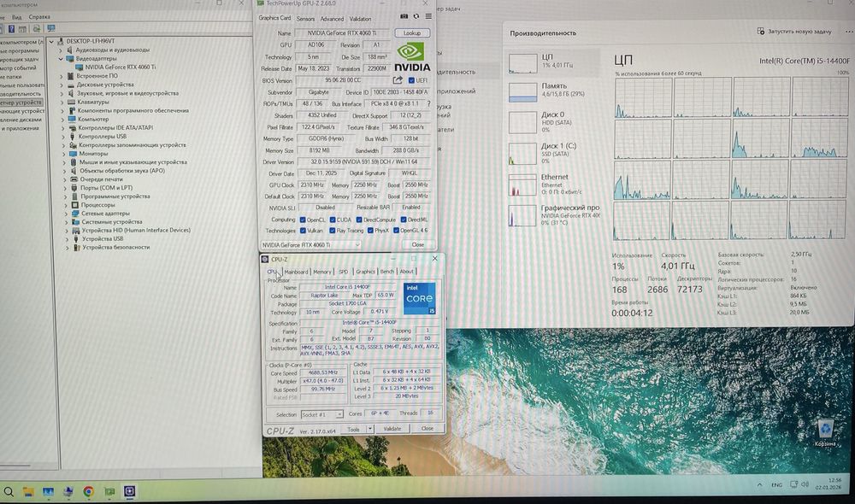Screen dimensions: 855x504
Task: Open Google Chrome from the taskbar
Action: click(x=88, y=491)
